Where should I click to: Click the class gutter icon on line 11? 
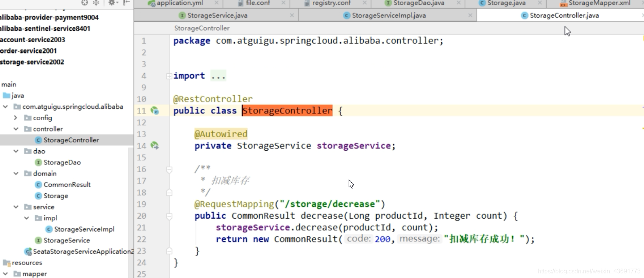click(154, 111)
